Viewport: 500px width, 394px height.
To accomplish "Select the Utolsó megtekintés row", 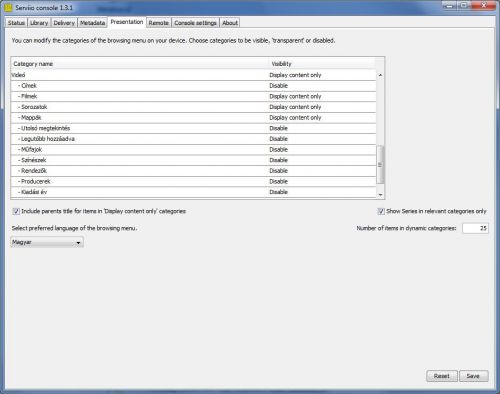I will click(193, 128).
